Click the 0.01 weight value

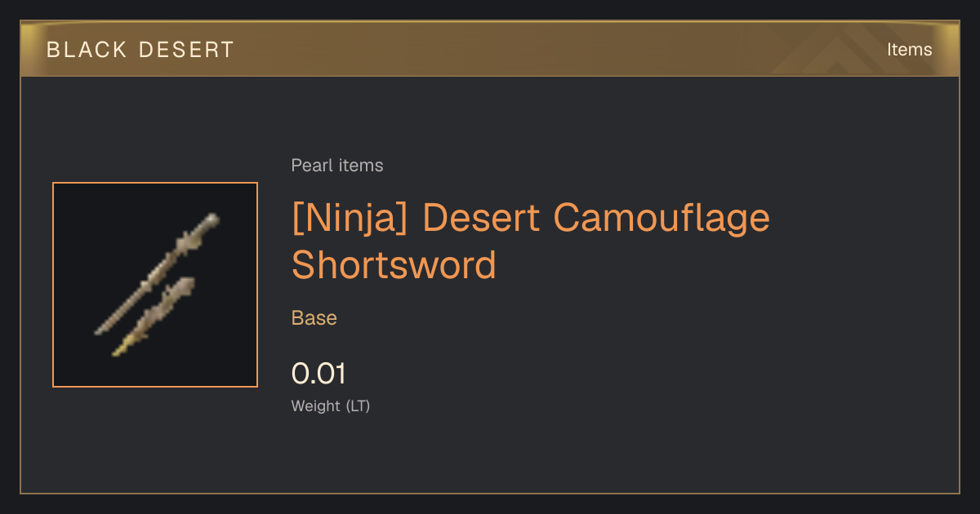318,374
